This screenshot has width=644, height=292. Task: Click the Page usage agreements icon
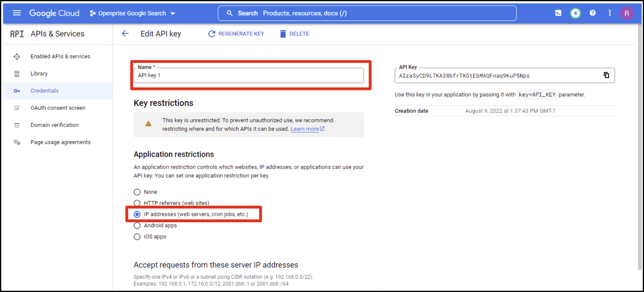click(17, 142)
